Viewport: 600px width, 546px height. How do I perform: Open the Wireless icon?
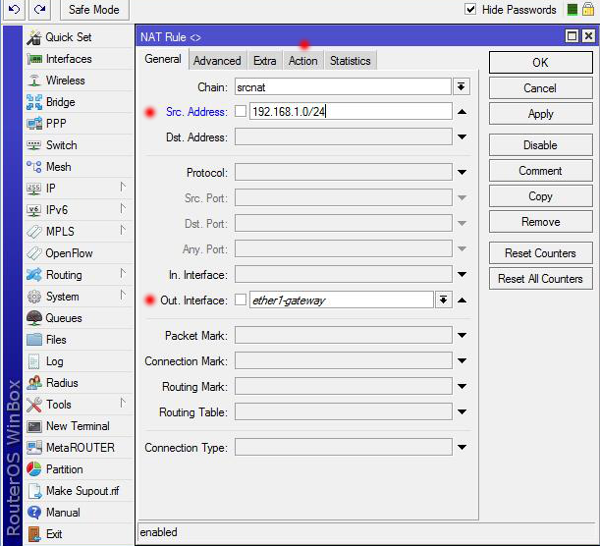pos(34,80)
